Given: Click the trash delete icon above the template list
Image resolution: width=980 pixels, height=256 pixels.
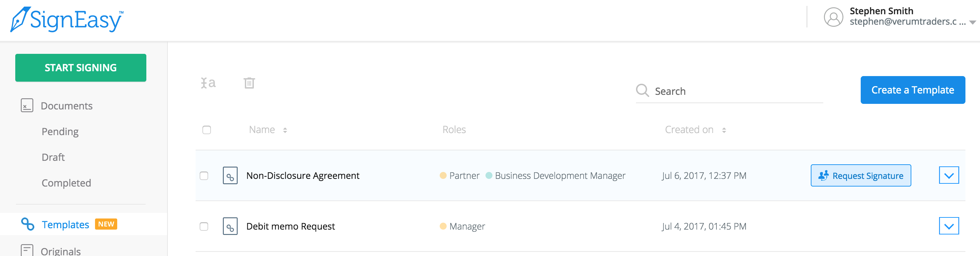Looking at the screenshot, I should pos(249,83).
